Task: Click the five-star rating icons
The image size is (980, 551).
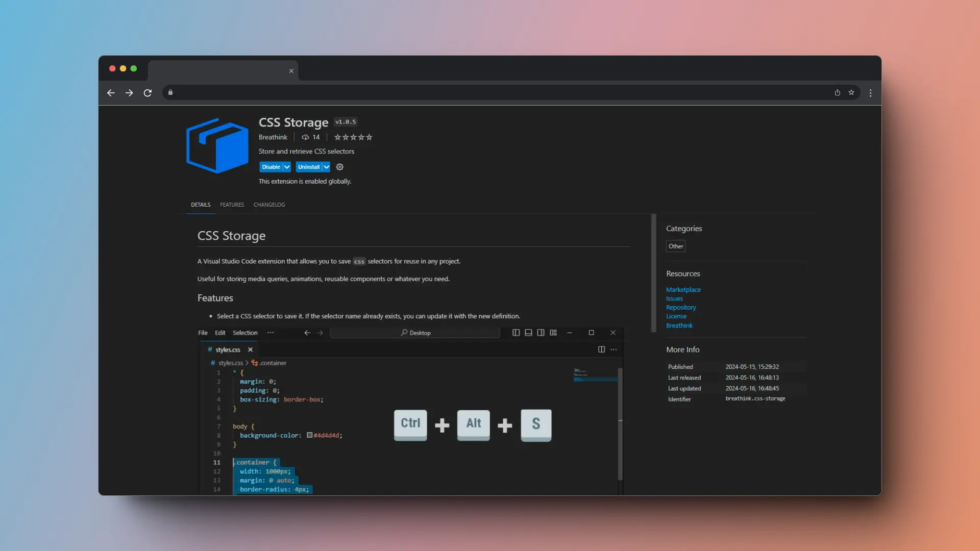Action: point(353,137)
